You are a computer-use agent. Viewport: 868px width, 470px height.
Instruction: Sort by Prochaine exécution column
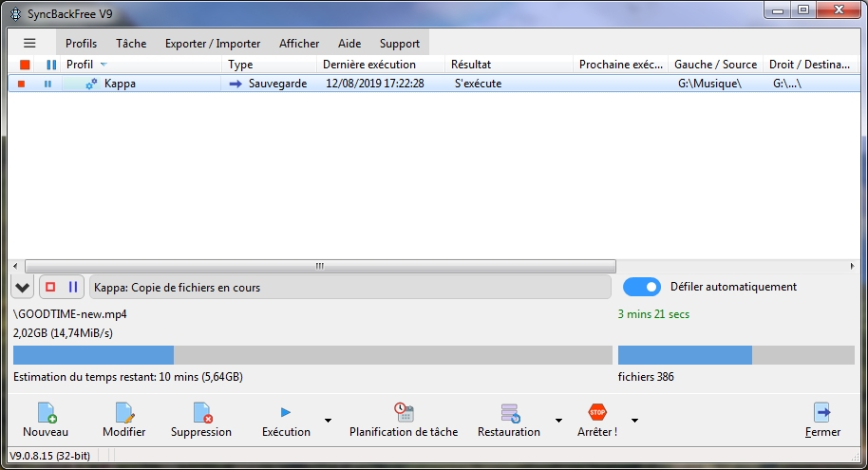(x=620, y=65)
